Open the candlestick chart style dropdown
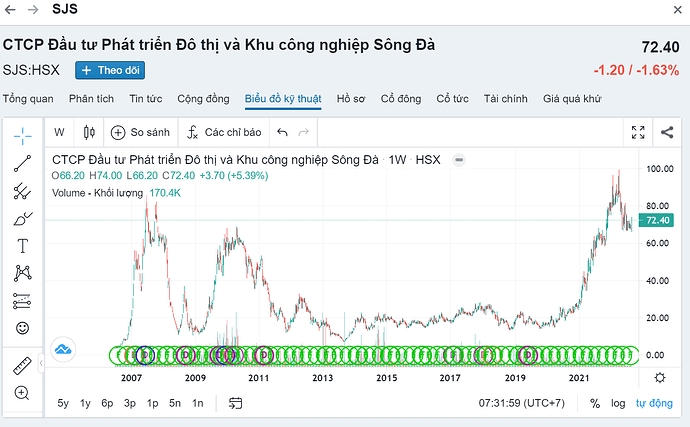The height and width of the screenshot is (427, 690). tap(88, 132)
